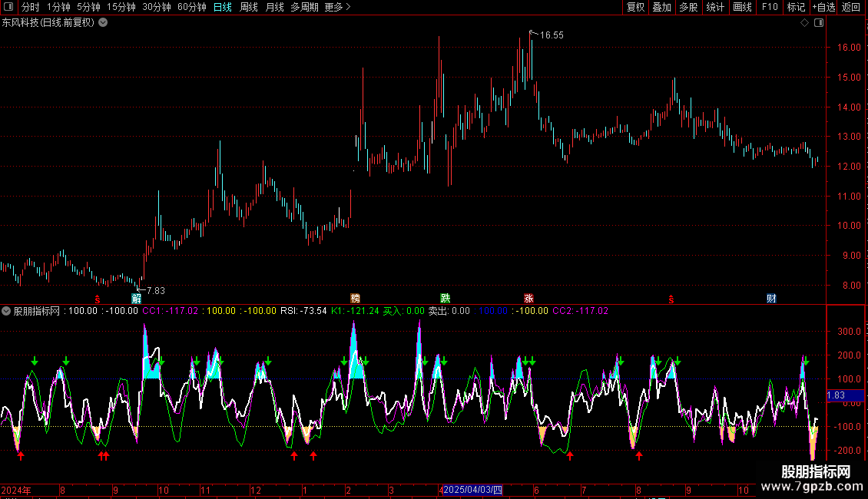Toggle 叠加 overlay mode
This screenshot has height=499, width=868.
tap(661, 7)
